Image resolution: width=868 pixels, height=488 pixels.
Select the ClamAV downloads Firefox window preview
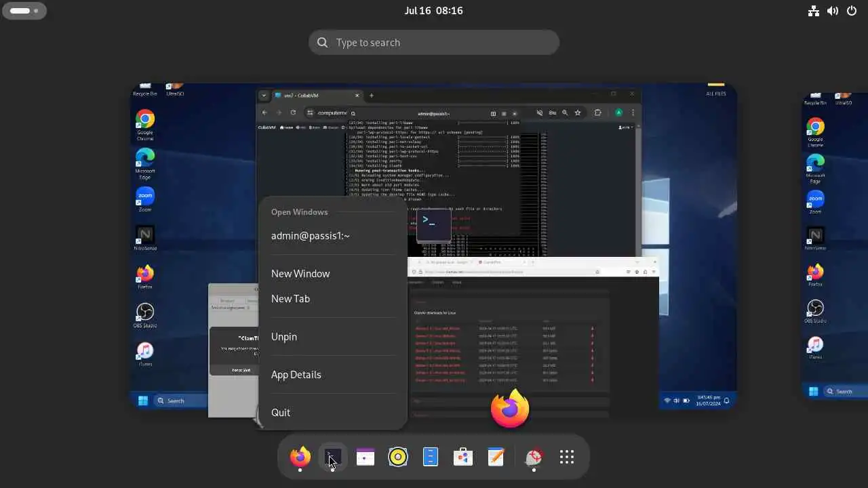(533, 339)
